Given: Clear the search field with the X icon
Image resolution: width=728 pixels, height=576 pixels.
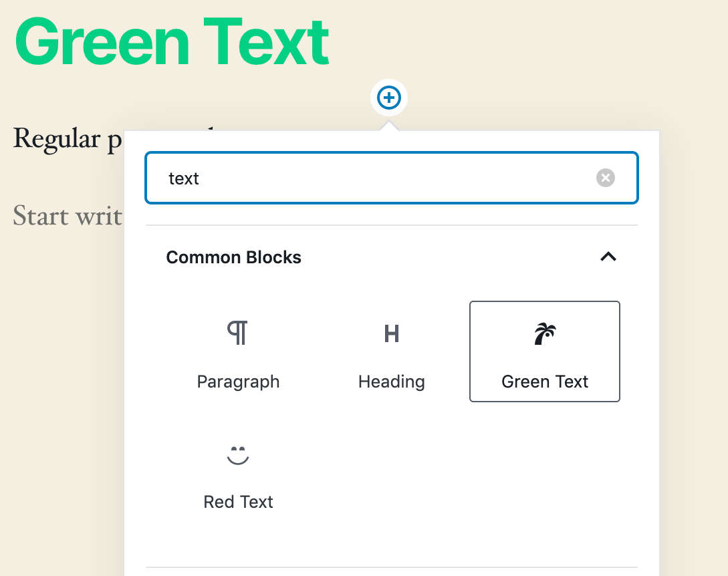Looking at the screenshot, I should click(x=605, y=177).
